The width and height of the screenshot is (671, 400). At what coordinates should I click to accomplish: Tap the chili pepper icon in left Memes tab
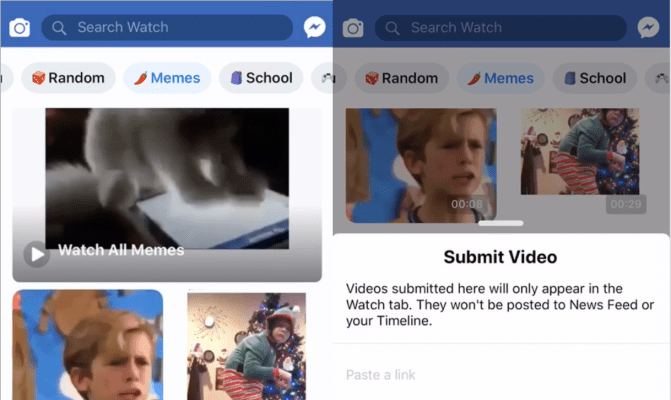pyautogui.click(x=141, y=78)
